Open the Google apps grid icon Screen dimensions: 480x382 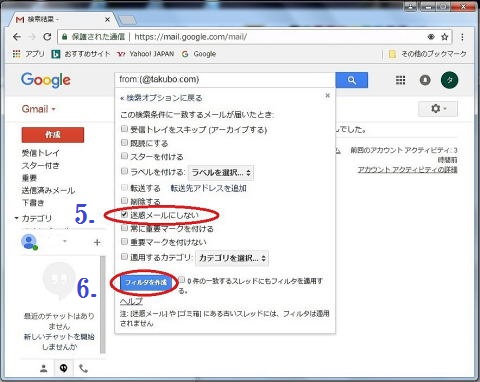point(400,80)
